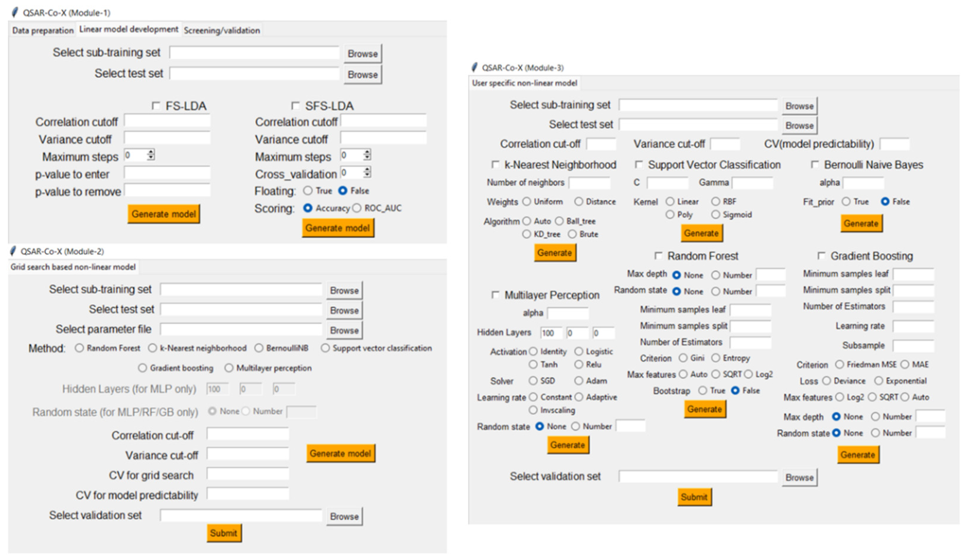Click the Module-3 window feather icon
970x560 pixels.
pyautogui.click(x=475, y=67)
